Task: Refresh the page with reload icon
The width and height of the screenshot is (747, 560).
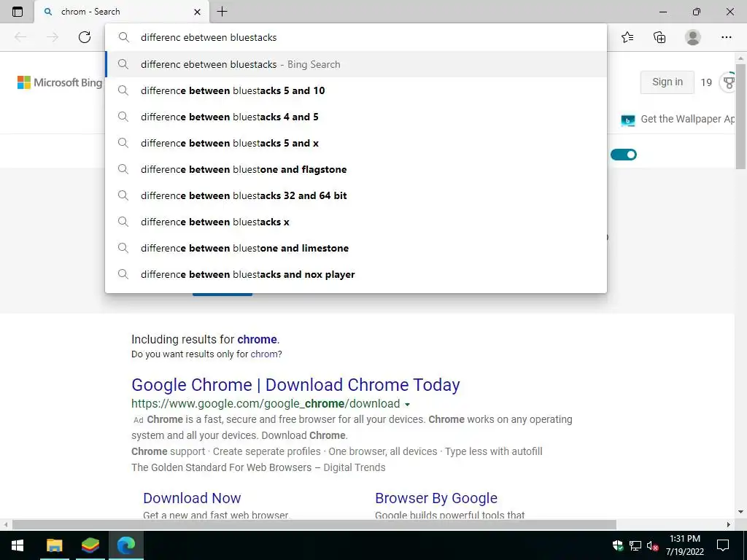Action: 85,37
